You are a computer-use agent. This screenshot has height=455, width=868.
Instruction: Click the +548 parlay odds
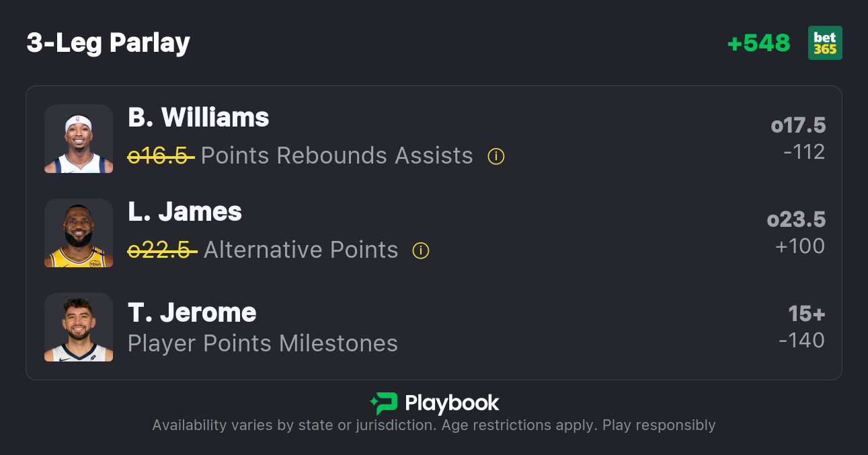[758, 43]
